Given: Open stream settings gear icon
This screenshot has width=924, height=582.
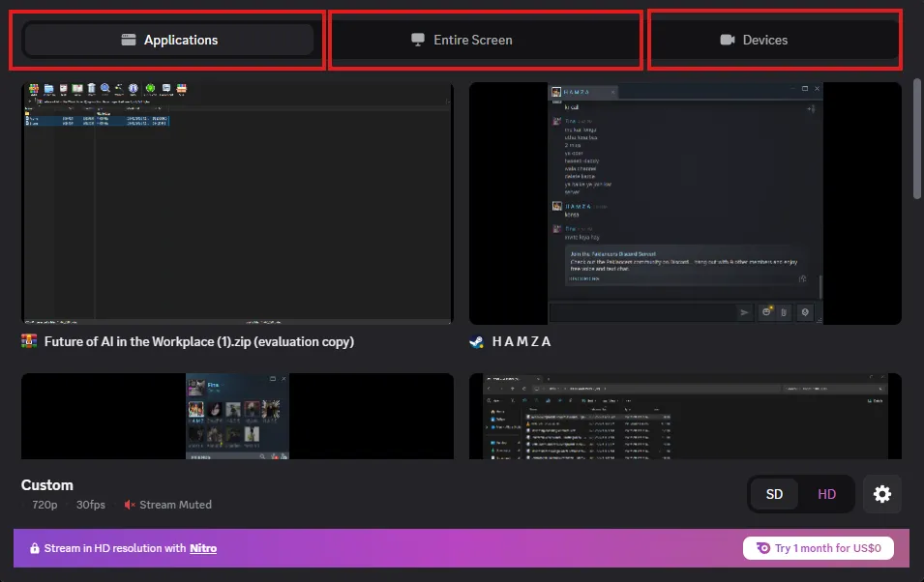Looking at the screenshot, I should click(x=881, y=494).
